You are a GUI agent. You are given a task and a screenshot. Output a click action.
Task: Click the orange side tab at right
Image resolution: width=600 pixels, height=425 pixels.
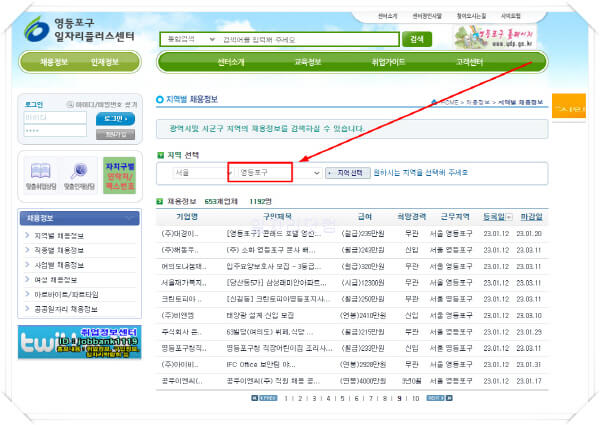point(569,106)
